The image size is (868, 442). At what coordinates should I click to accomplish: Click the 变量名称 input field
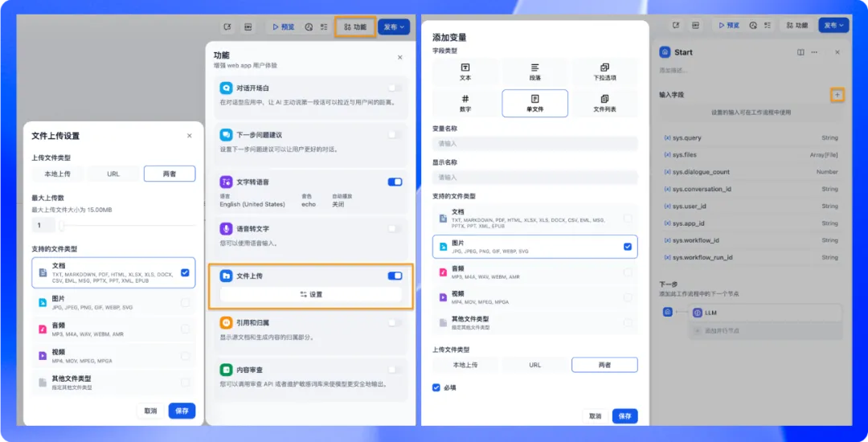(x=534, y=143)
